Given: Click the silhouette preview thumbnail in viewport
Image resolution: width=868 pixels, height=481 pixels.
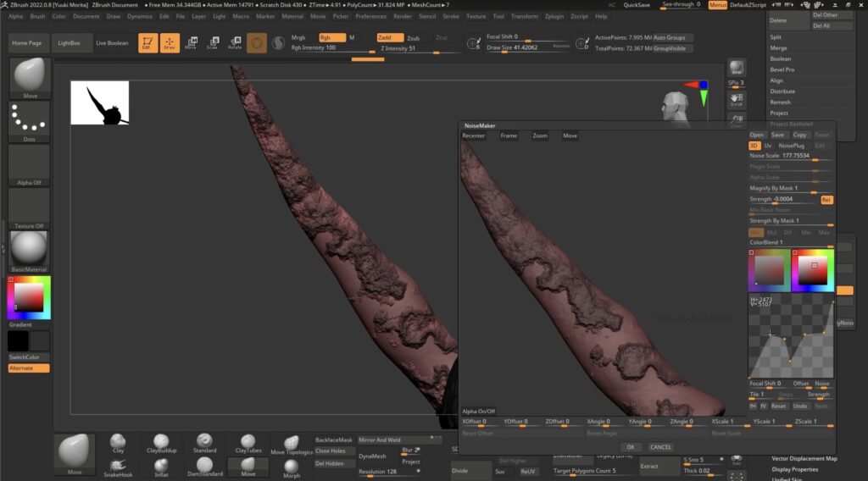Looking at the screenshot, I should (x=100, y=102).
